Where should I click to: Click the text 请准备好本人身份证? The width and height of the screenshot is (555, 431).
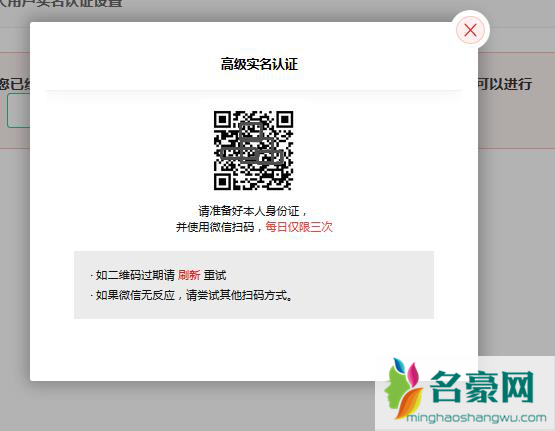249,211
